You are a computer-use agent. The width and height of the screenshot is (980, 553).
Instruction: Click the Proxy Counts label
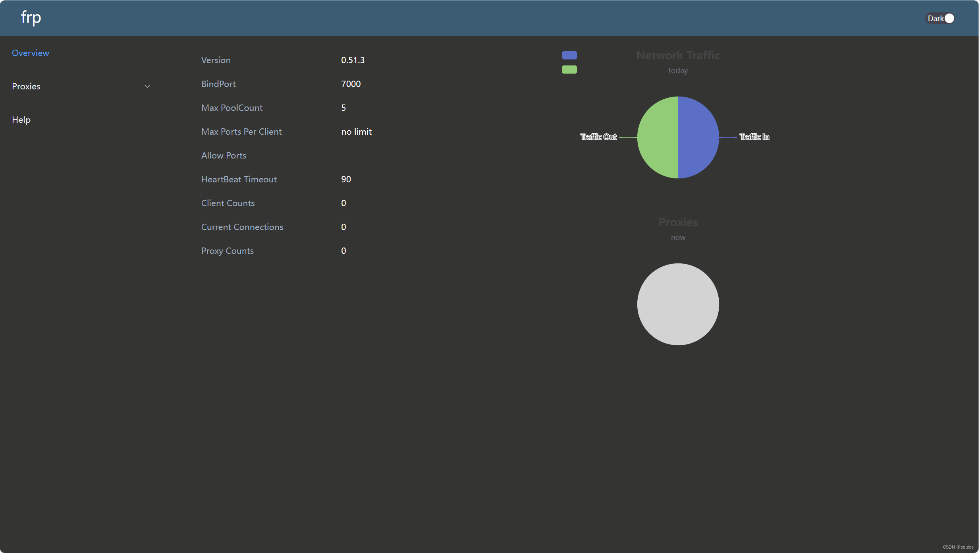[x=228, y=251]
